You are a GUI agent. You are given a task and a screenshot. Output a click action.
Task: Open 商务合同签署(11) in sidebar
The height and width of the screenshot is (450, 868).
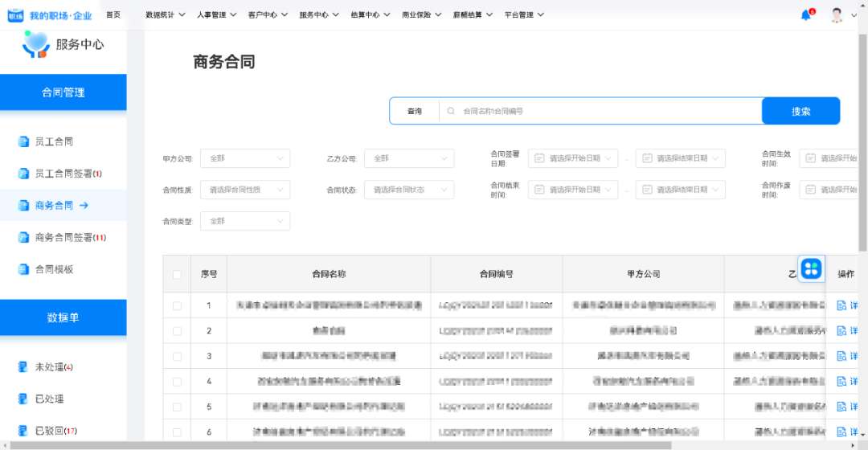pyautogui.click(x=70, y=237)
